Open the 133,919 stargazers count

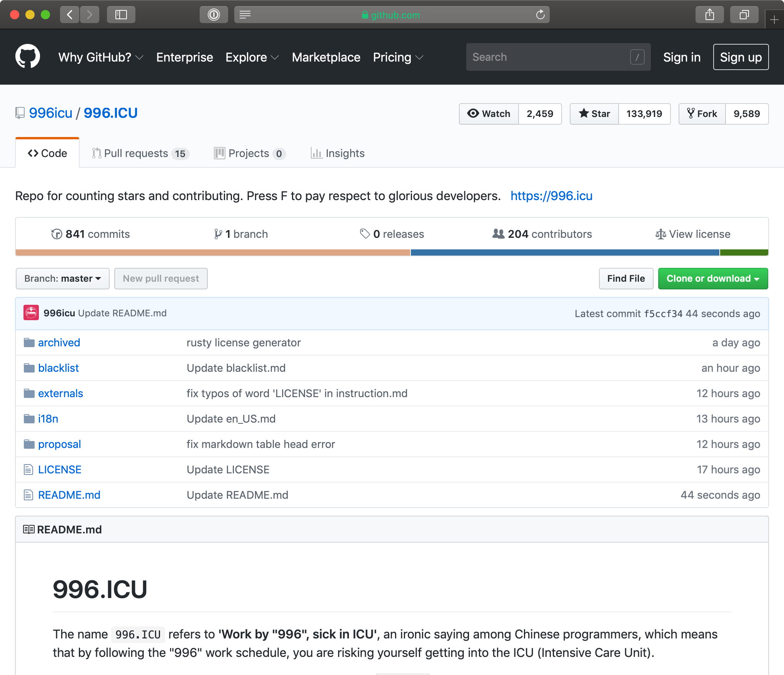pos(644,114)
